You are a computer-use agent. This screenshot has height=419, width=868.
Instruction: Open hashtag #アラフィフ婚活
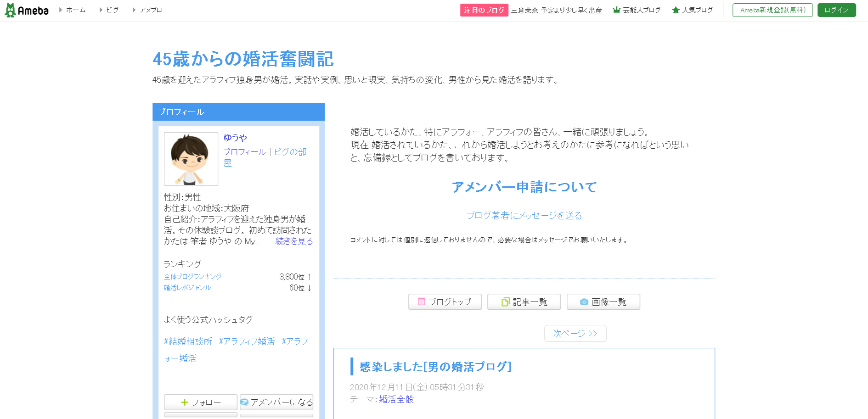(247, 341)
